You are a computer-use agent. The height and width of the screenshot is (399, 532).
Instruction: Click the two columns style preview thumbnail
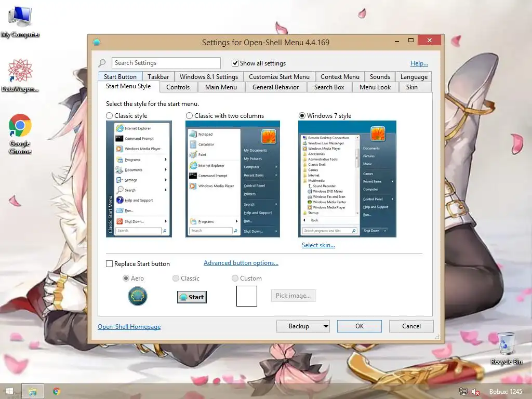(232, 179)
